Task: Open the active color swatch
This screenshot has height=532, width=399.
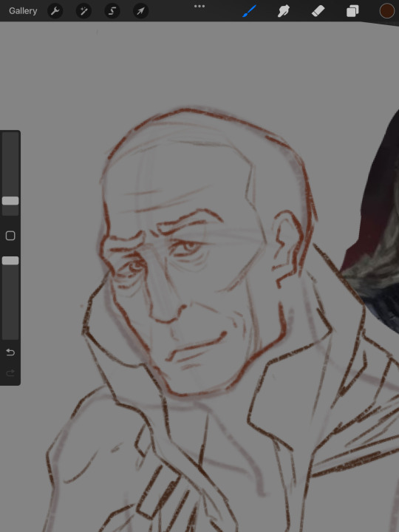Action: [386, 11]
